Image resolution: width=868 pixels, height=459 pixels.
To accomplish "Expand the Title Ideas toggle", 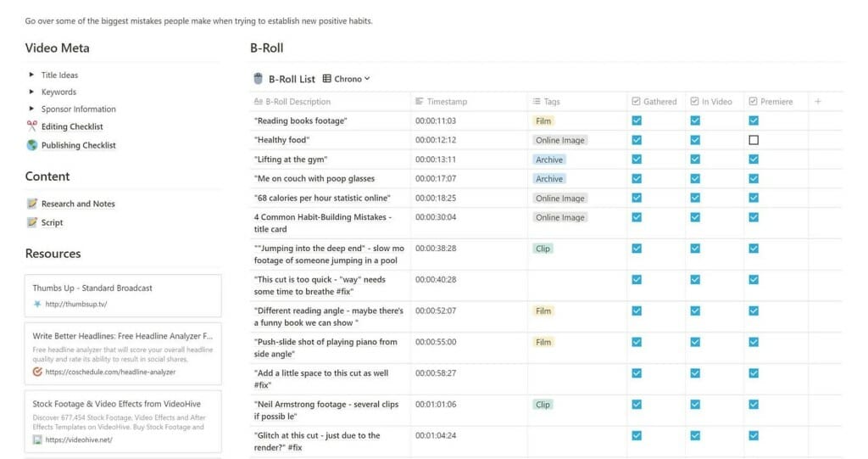I will coord(31,75).
